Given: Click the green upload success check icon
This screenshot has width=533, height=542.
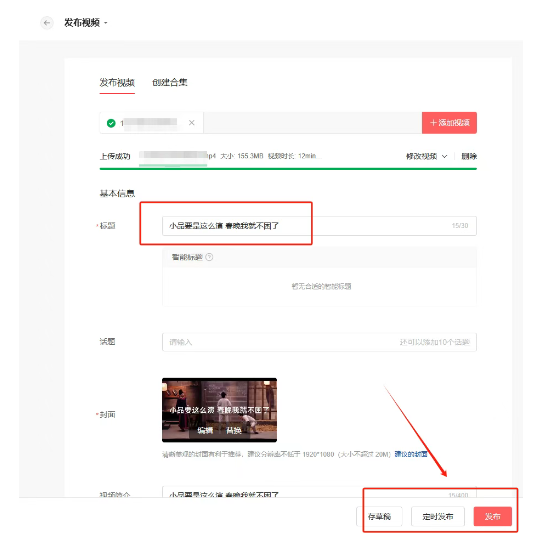Looking at the screenshot, I should coord(111,123).
